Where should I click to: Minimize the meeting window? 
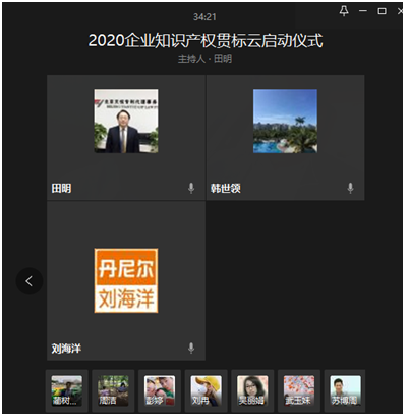(x=363, y=11)
